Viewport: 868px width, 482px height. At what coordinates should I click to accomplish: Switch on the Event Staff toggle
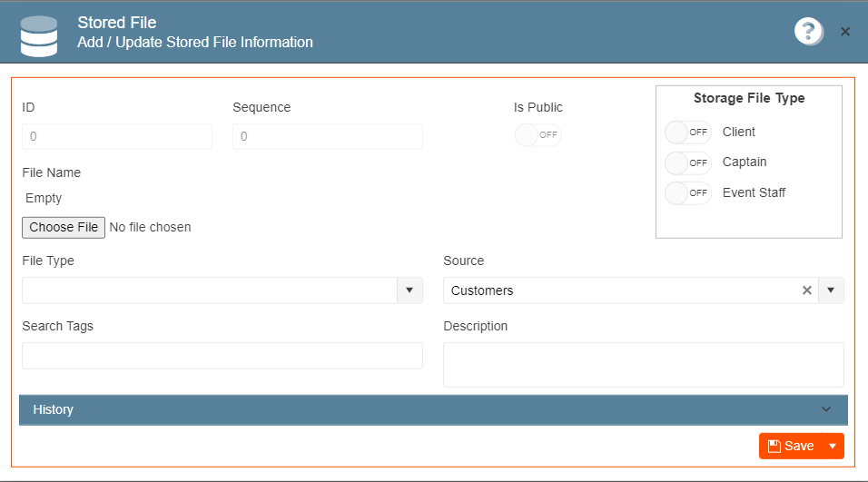pyautogui.click(x=687, y=192)
